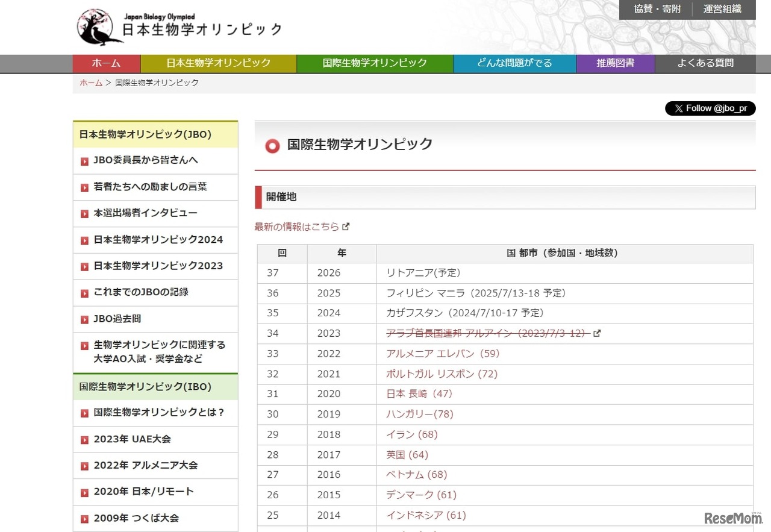Click arrow icon beside 本選出場者インタビュー
This screenshot has width=771, height=532.
pyautogui.click(x=84, y=214)
